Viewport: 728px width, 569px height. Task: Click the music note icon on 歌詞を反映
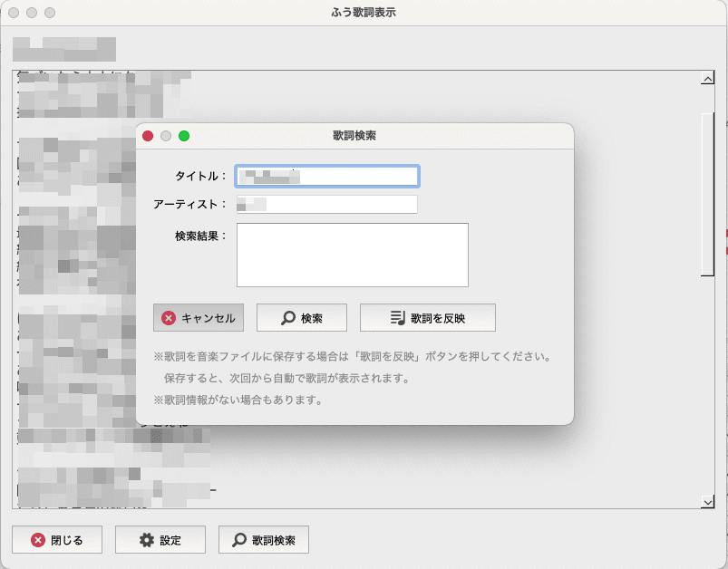pos(397,318)
